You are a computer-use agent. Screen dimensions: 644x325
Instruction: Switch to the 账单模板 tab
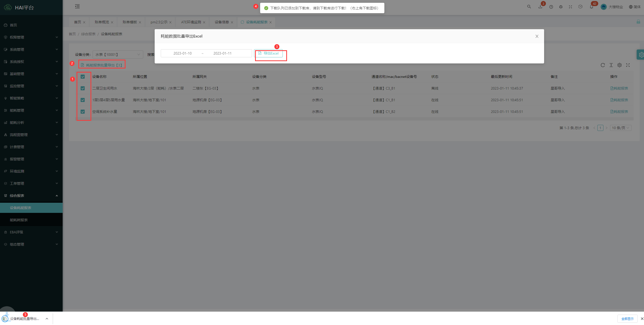(130, 22)
